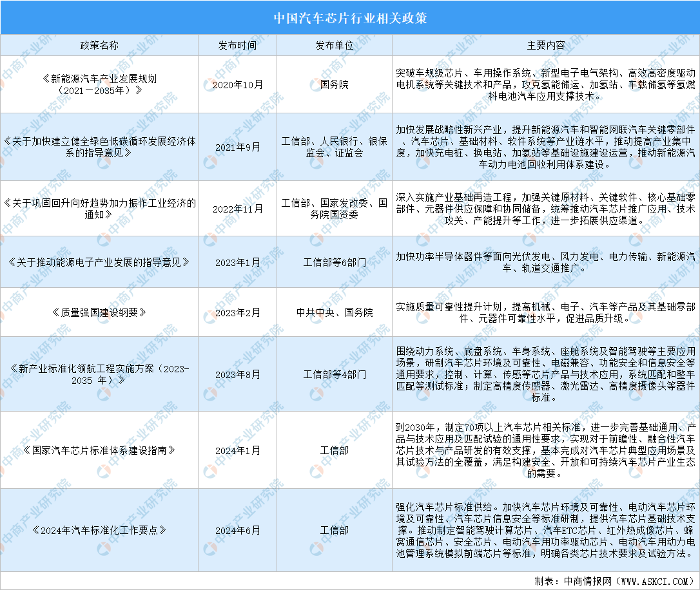
Task: Click policy name 《新能源汽车产业发展规划（2021－2035年）》
Action: point(99,84)
